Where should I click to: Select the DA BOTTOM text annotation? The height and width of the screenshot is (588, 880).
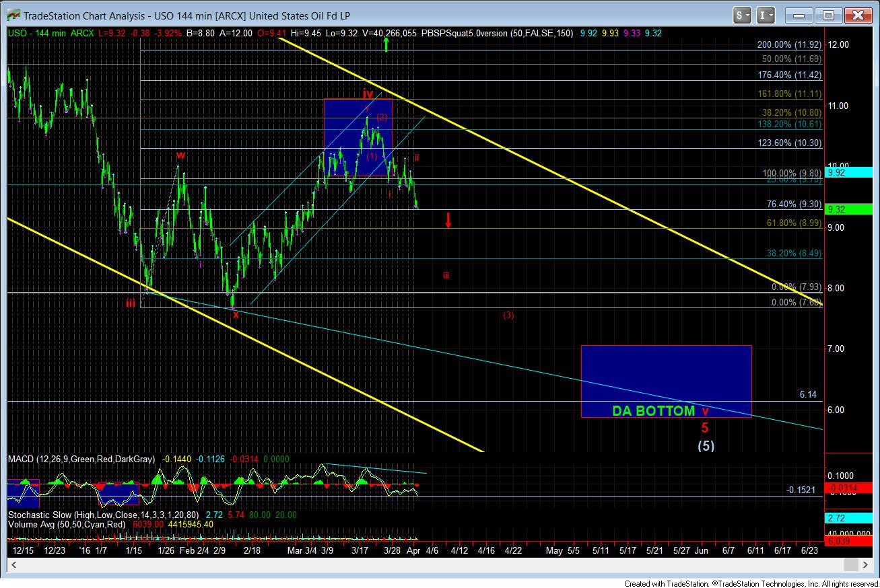tap(653, 411)
